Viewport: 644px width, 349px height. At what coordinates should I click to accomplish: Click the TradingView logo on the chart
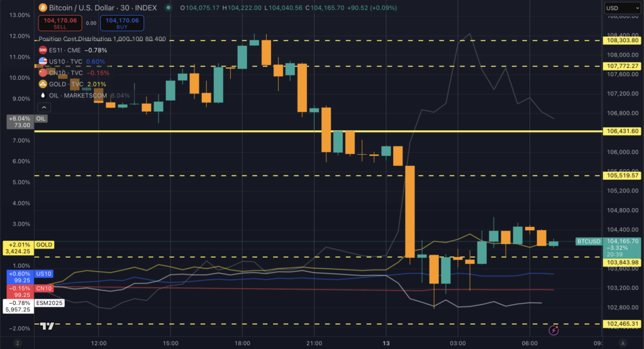(x=47, y=326)
